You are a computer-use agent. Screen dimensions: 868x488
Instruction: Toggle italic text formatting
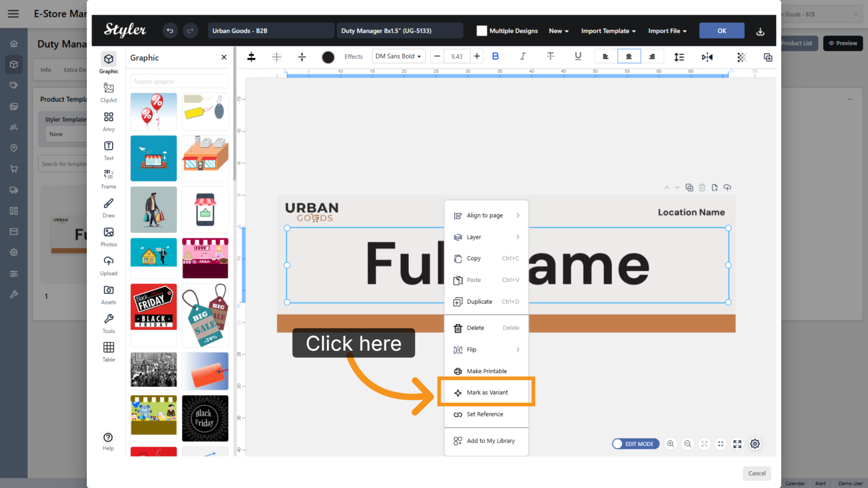pyautogui.click(x=522, y=56)
